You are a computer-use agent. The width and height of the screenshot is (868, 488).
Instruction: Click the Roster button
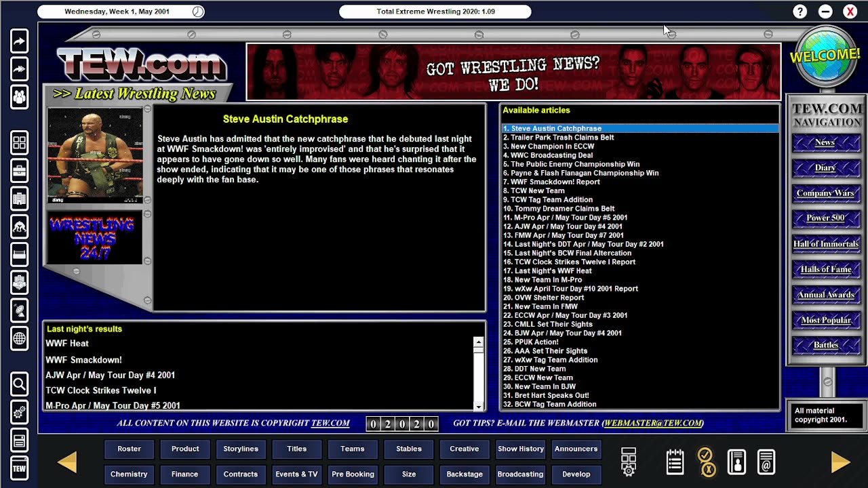[129, 449]
